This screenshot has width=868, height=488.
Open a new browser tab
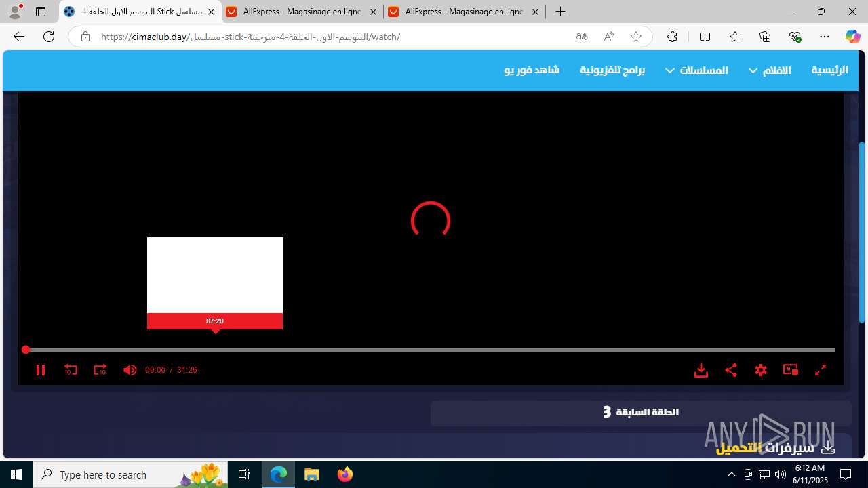(560, 12)
